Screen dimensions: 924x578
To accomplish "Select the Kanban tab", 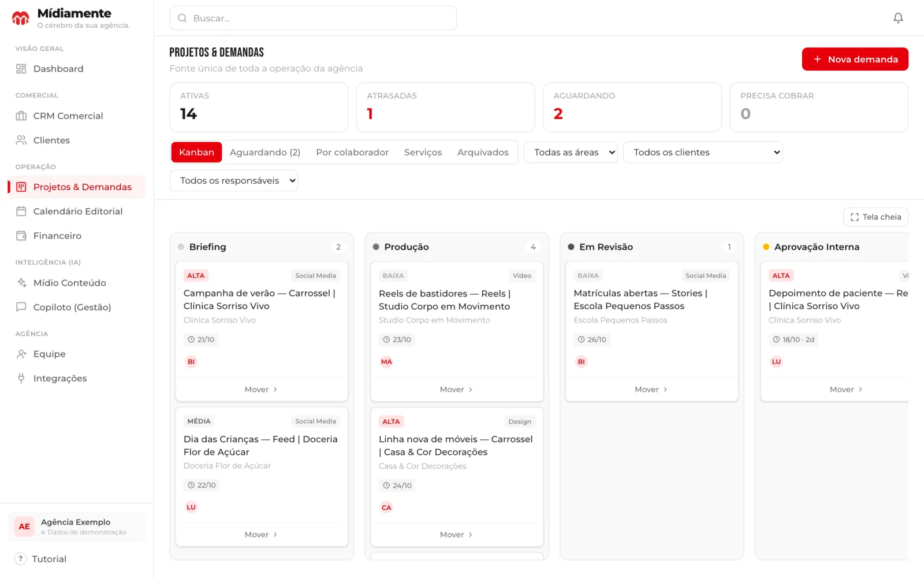I will click(x=196, y=152).
